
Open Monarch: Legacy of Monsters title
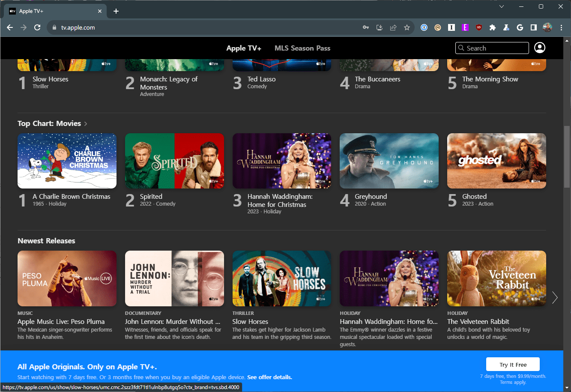click(x=169, y=83)
